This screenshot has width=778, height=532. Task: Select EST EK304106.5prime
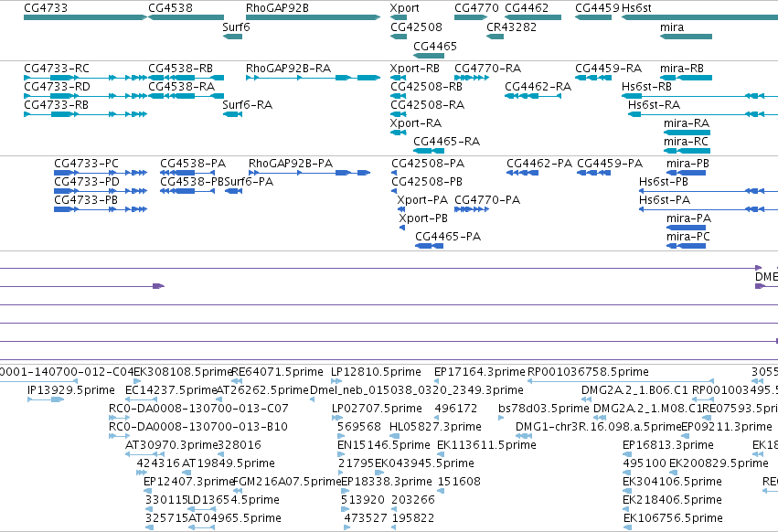pyautogui.click(x=628, y=491)
